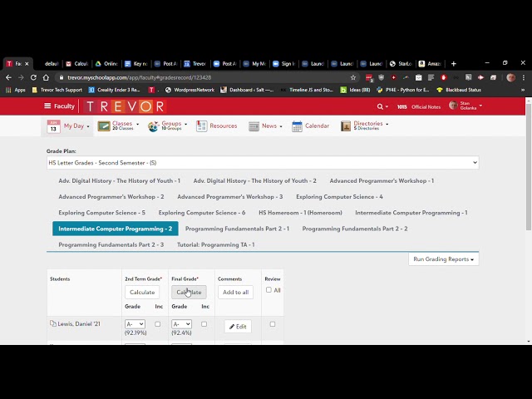Bookmark this page with the star icon
The image size is (532, 399).
(x=353, y=77)
